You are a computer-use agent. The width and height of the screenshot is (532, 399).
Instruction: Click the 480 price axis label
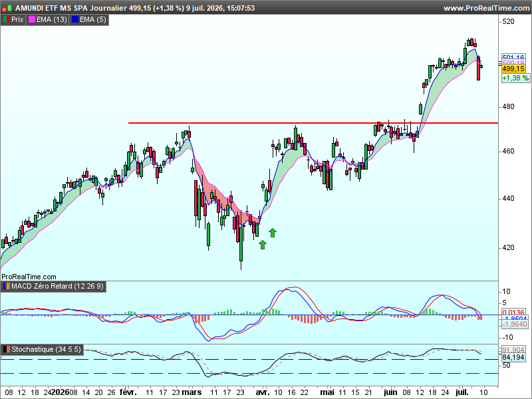pyautogui.click(x=508, y=106)
